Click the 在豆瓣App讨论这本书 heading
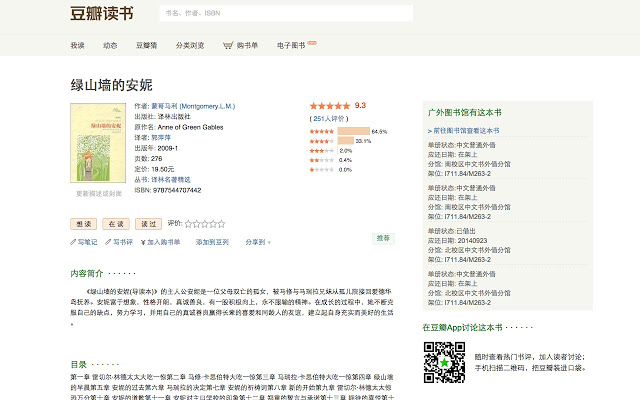The width and height of the screenshot is (640, 400). [x=462, y=327]
